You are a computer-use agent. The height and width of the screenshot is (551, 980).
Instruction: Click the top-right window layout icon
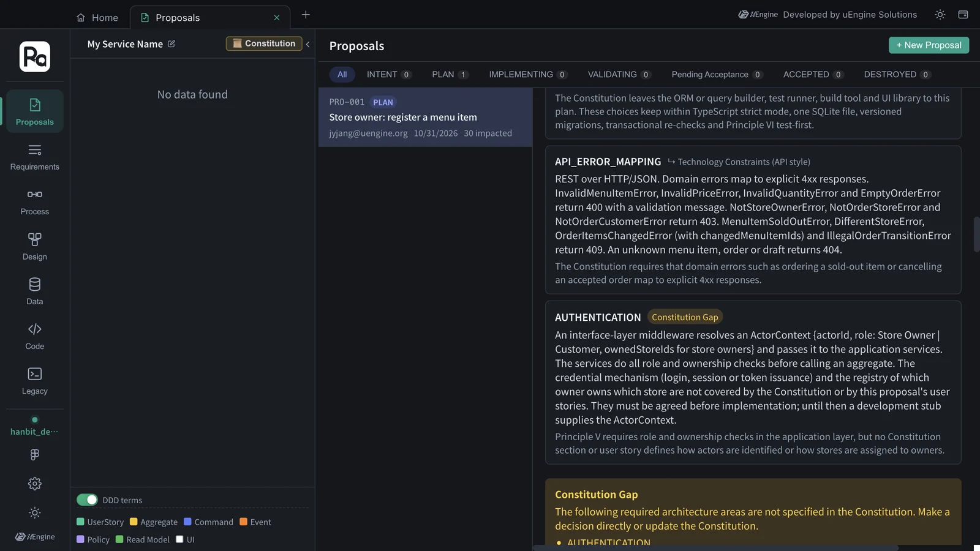(x=963, y=15)
